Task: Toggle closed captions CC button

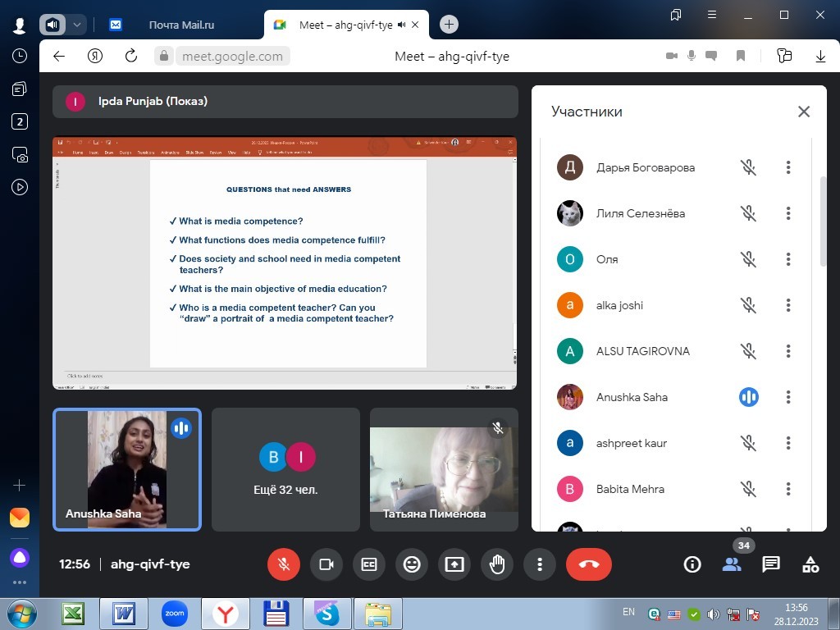Action: (369, 564)
